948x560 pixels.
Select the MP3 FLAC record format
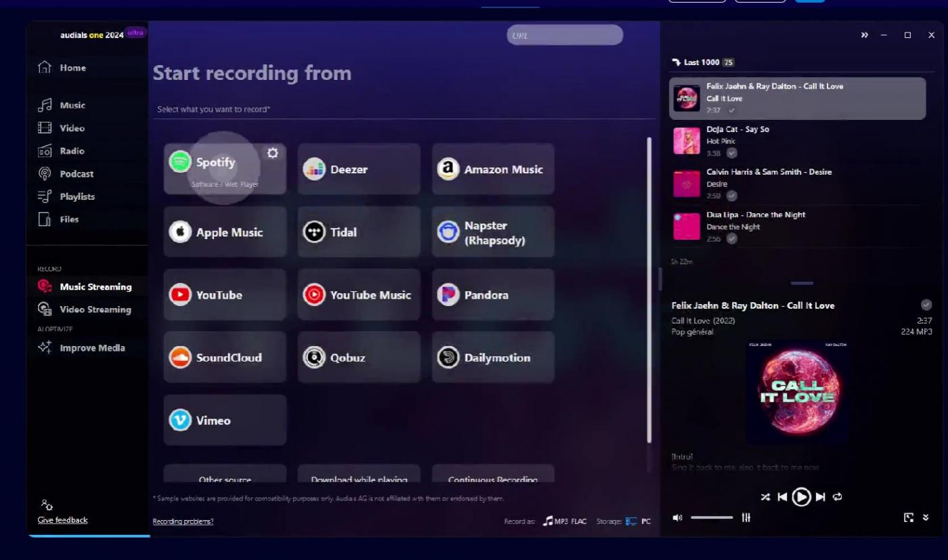565,521
